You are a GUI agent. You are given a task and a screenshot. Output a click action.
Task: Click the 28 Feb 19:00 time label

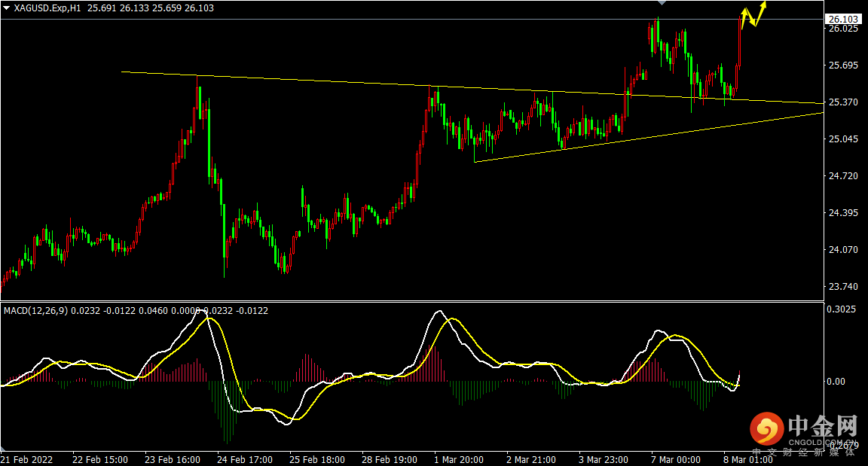pos(390,460)
